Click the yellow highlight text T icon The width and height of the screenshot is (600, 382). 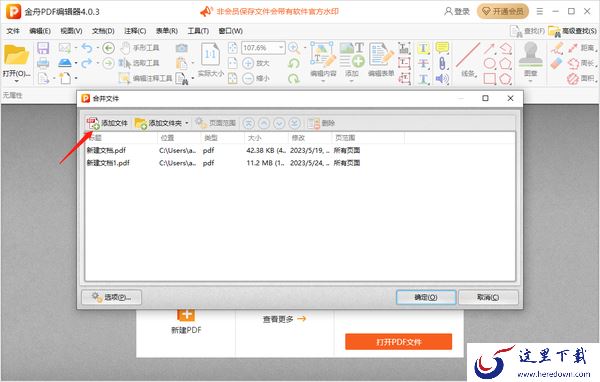tap(423, 48)
